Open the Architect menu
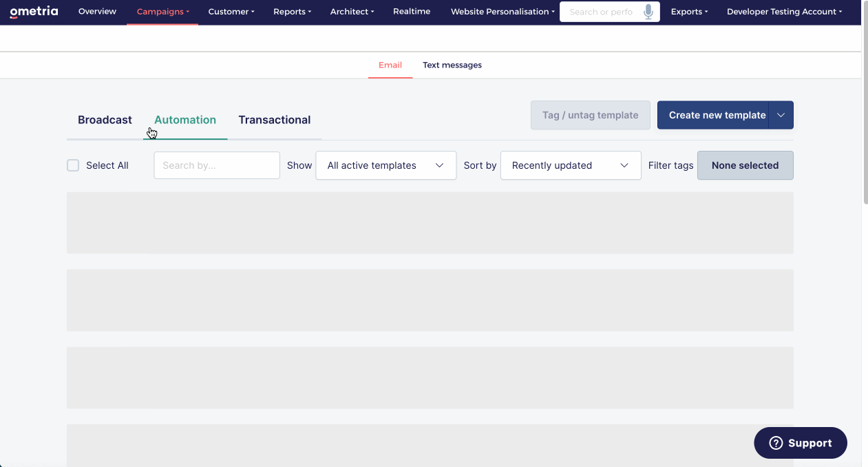The image size is (868, 467). 352,12
